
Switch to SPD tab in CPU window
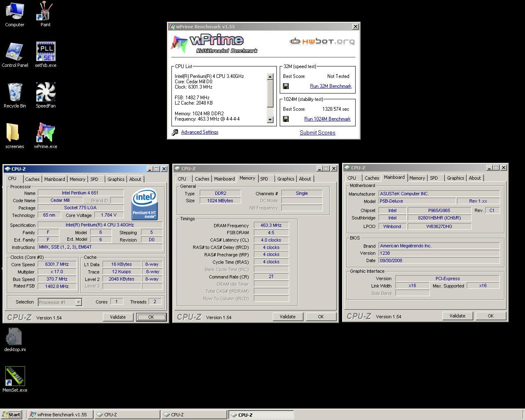[94, 179]
